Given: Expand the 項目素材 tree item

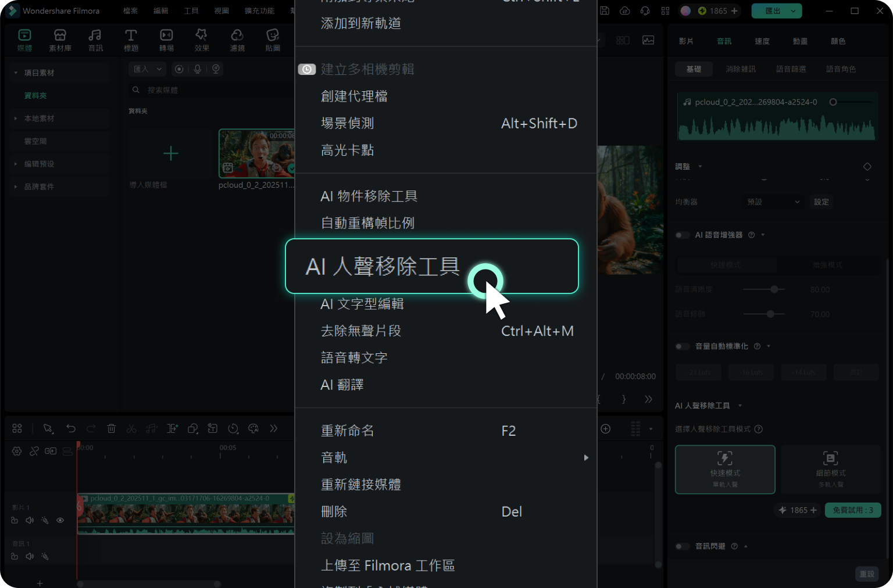Looking at the screenshot, I should tap(16, 73).
